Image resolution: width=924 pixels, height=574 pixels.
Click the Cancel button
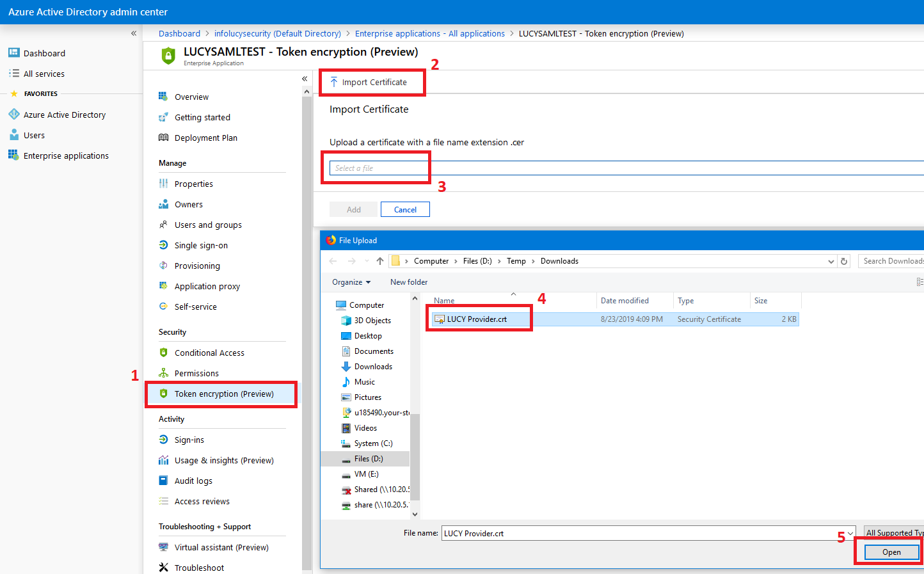(405, 209)
